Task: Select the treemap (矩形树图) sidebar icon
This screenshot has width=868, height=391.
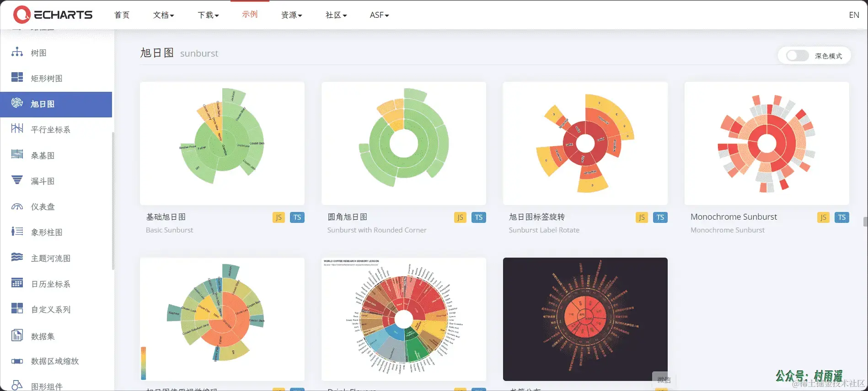Action: [17, 78]
